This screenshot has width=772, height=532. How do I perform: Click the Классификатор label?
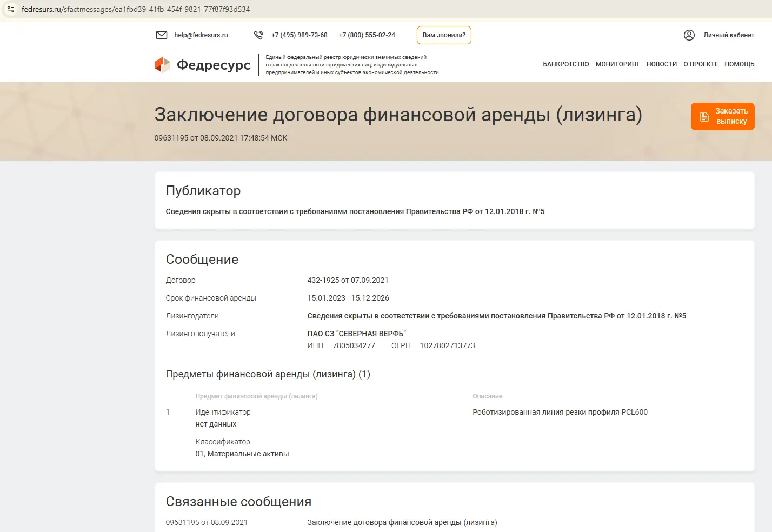point(223,442)
